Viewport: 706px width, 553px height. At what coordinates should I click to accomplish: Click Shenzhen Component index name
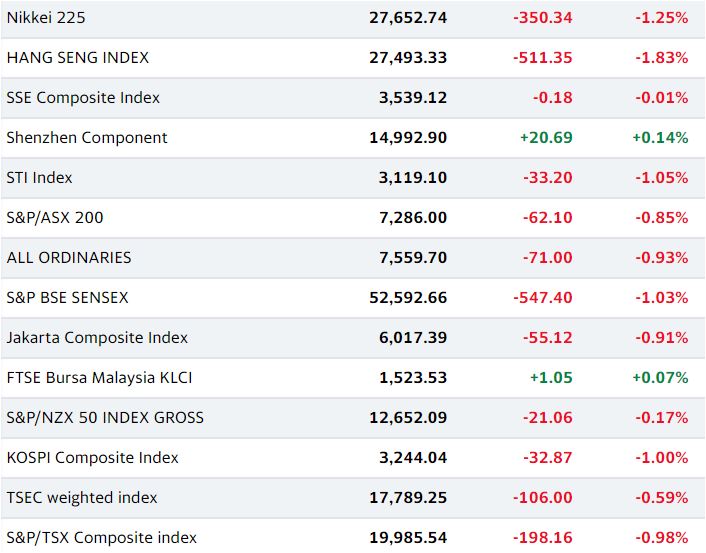pyautogui.click(x=87, y=137)
